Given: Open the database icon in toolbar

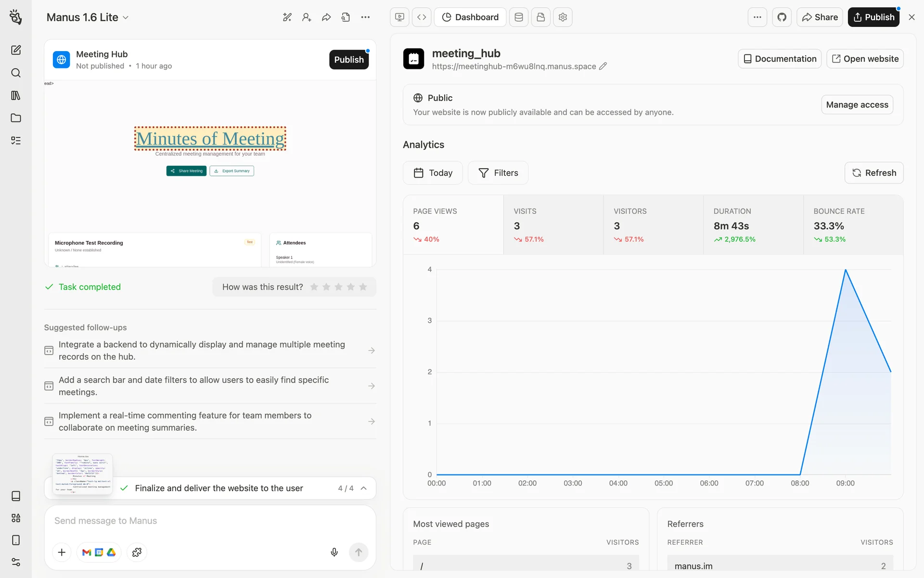Looking at the screenshot, I should [519, 17].
